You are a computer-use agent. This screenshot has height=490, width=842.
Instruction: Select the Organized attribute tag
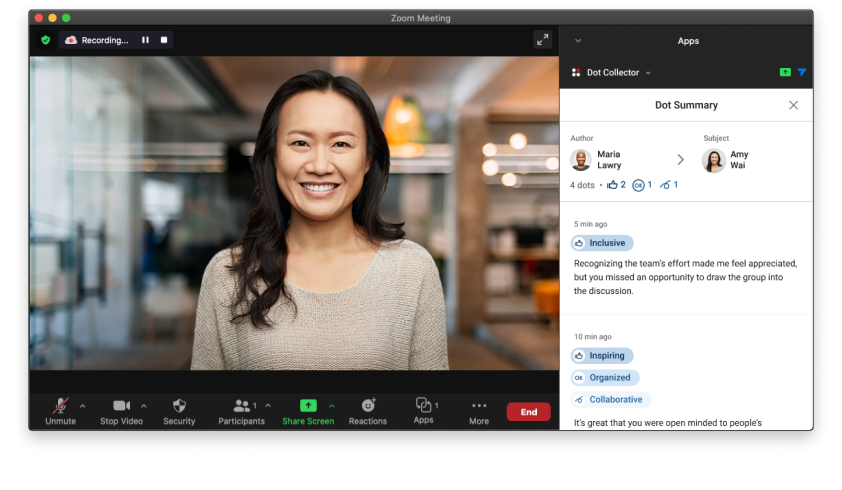pos(605,378)
